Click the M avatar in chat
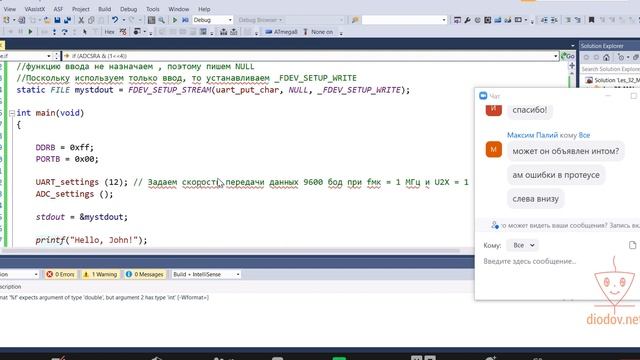Screen dimensions: 640x360 click(493, 149)
